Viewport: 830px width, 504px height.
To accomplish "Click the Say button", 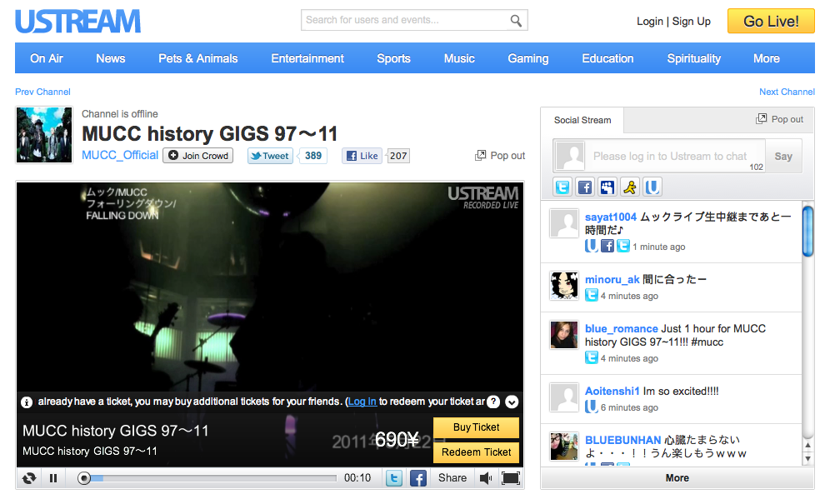I will 783,156.
